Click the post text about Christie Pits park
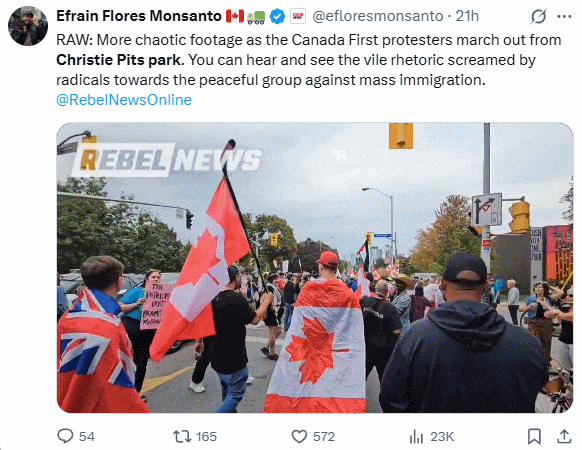Screen dimensions: 582x450 (x=309, y=60)
